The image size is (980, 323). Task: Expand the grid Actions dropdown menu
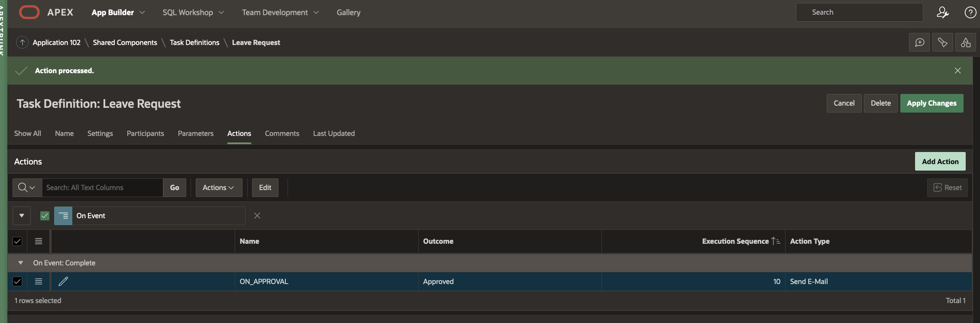219,187
